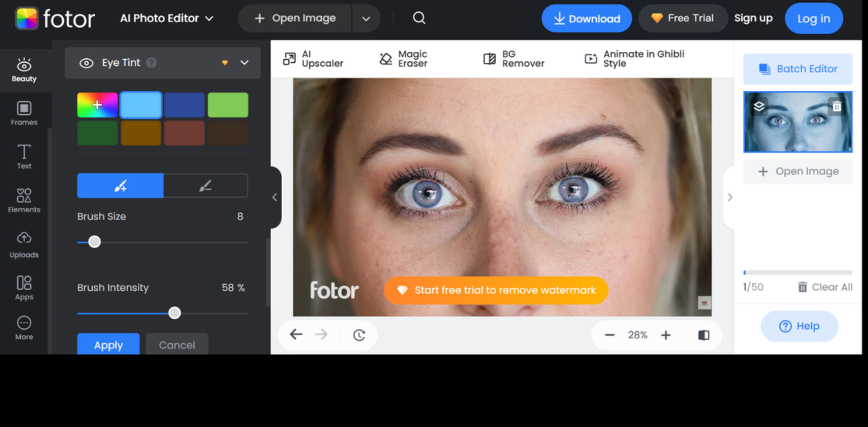
Task: Apply the Eye Tint effect
Action: click(108, 344)
